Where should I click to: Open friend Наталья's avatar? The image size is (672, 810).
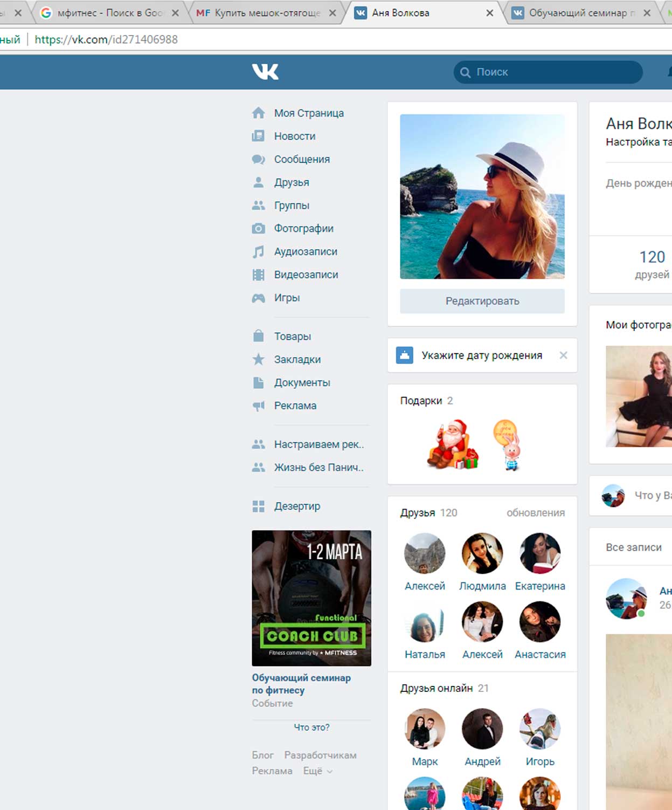pyautogui.click(x=425, y=622)
